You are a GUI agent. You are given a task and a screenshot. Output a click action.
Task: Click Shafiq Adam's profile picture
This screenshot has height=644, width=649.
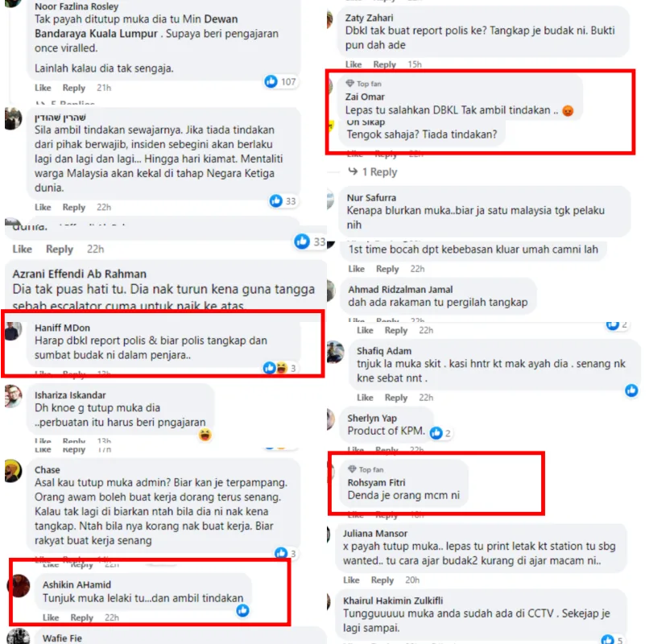tap(335, 352)
